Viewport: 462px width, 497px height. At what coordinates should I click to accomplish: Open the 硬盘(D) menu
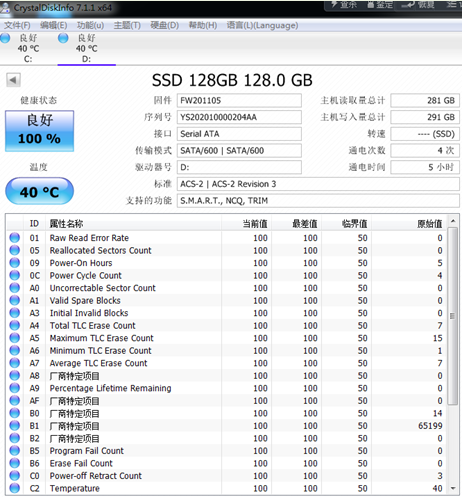pyautogui.click(x=165, y=25)
